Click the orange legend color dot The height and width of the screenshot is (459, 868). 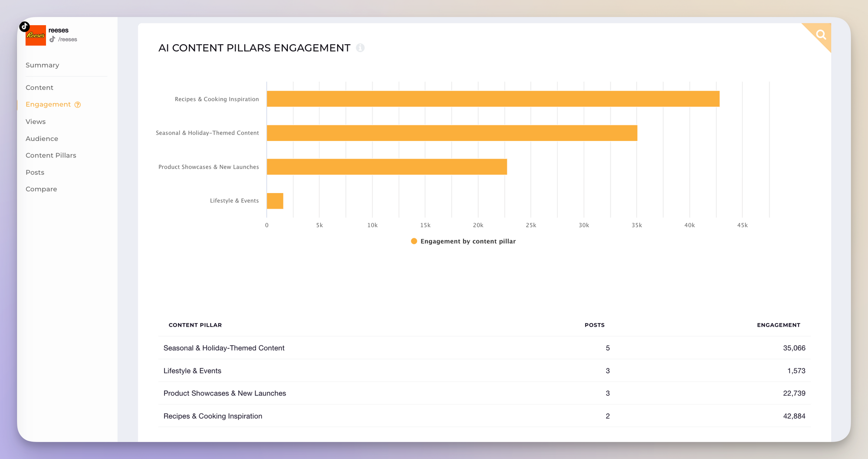point(414,241)
